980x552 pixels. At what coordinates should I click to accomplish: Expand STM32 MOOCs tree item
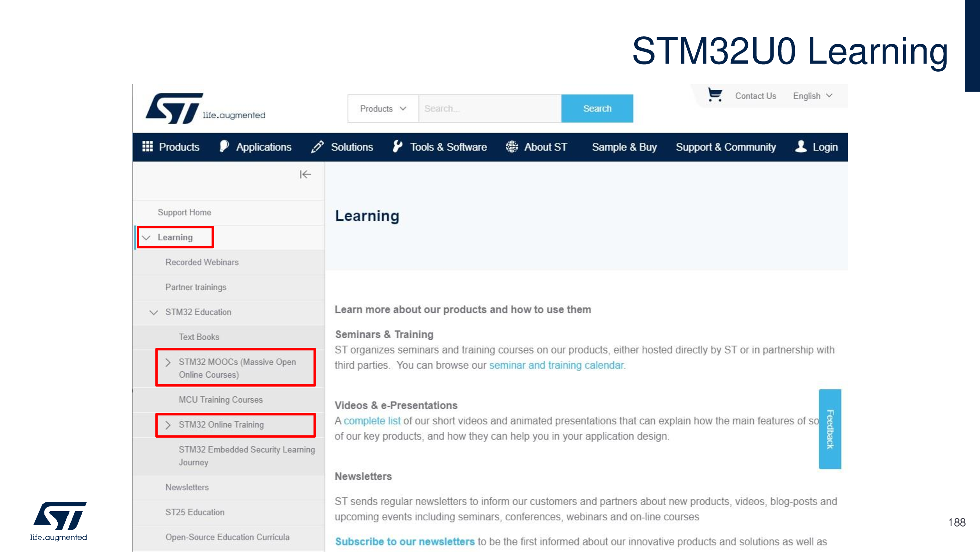pyautogui.click(x=168, y=362)
